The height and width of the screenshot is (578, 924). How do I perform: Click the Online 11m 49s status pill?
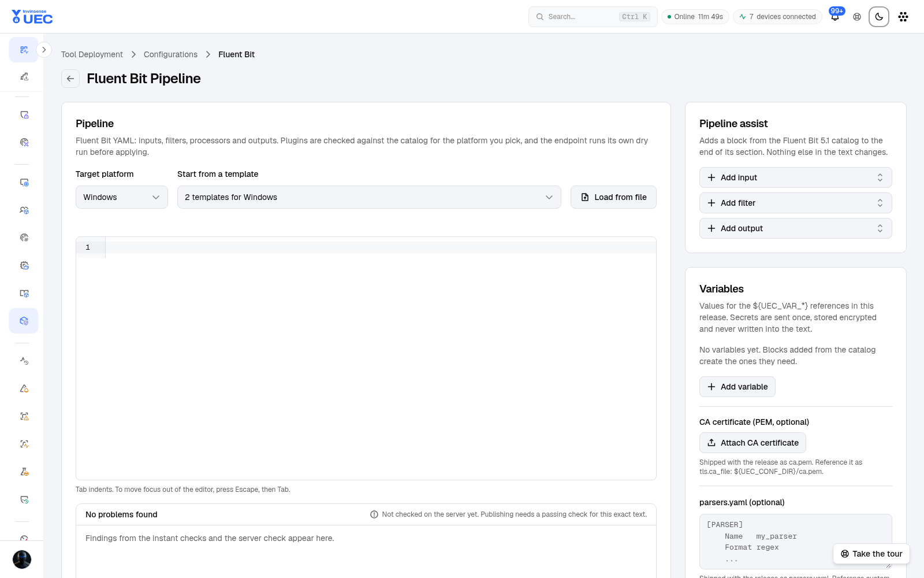click(x=695, y=17)
